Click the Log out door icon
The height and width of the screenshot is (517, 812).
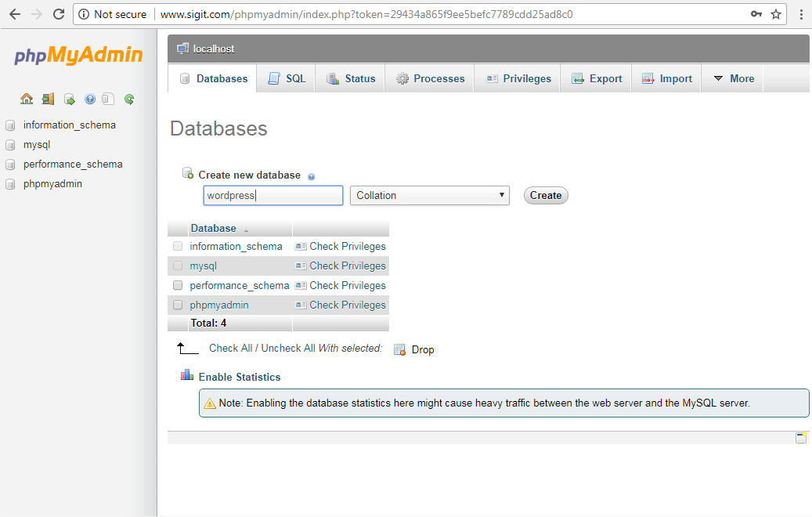(49, 99)
